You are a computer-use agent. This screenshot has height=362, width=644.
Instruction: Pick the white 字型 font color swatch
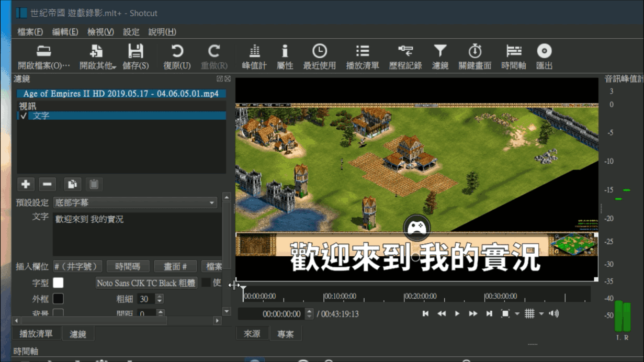(x=58, y=282)
